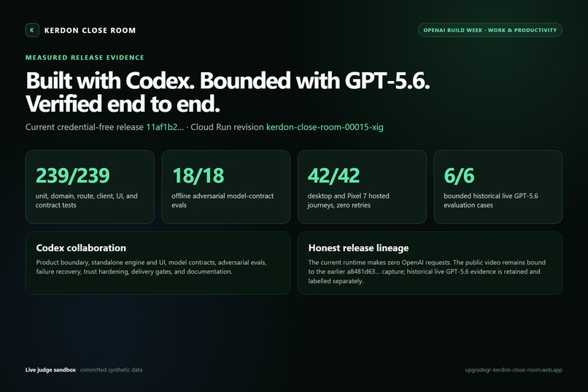Click the Honest release lineage heading
The height and width of the screenshot is (392, 588).
pyautogui.click(x=358, y=248)
